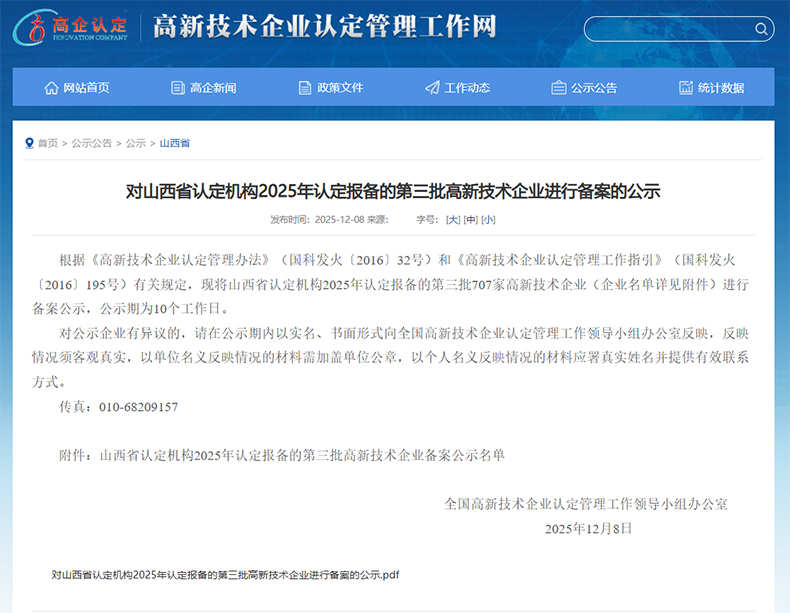Open the 政策文件 navigation menu
Screen dimensions: 790x613
pyautogui.click(x=340, y=88)
